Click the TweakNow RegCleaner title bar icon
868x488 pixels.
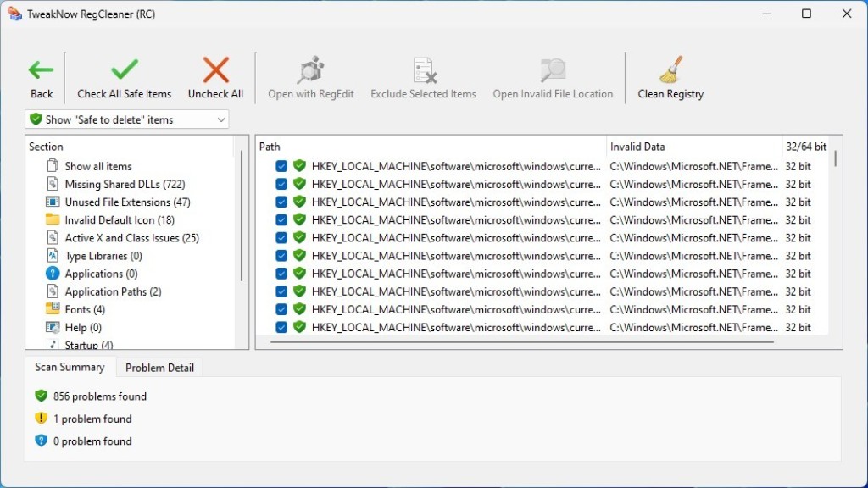pos(14,14)
